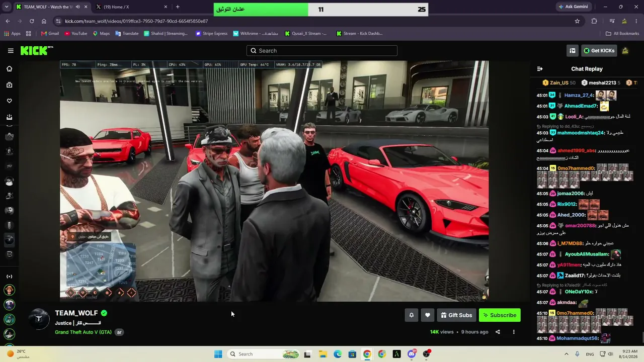Open the Windows Start menu
This screenshot has height=362, width=644.
point(218,354)
